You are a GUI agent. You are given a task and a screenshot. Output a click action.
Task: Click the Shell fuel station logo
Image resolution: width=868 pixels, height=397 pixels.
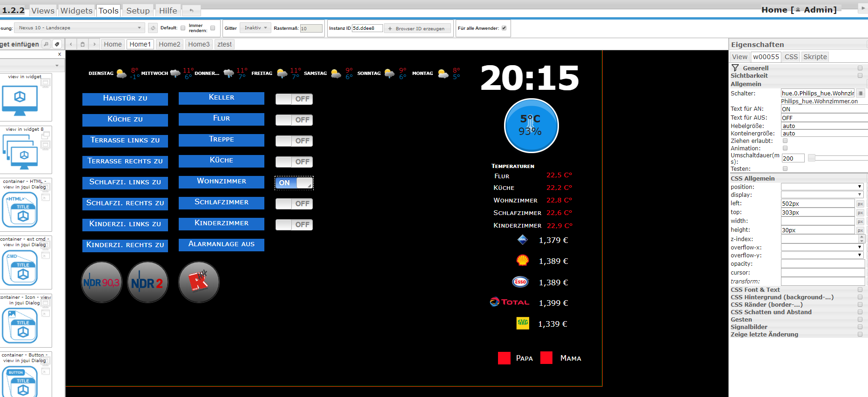pyautogui.click(x=523, y=261)
